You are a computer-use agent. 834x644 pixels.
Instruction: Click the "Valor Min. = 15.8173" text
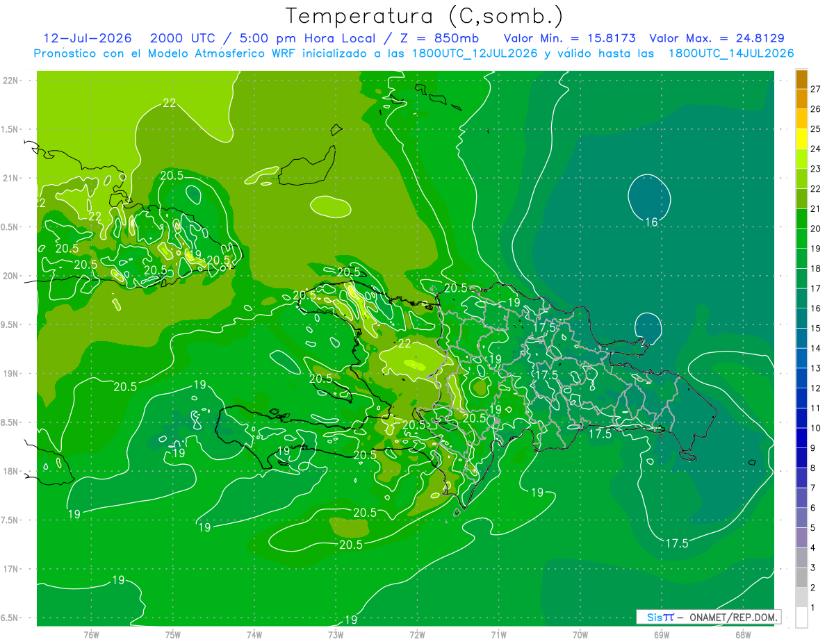[569, 38]
